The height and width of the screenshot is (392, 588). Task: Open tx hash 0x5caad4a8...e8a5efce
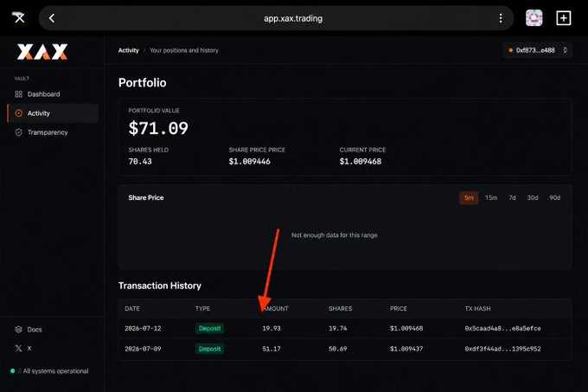502,329
